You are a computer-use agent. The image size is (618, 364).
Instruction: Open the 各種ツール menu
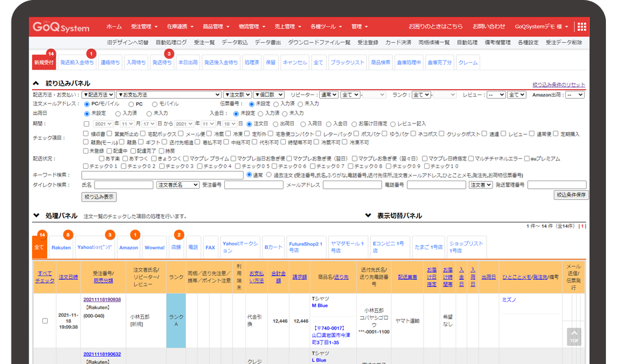326,27
